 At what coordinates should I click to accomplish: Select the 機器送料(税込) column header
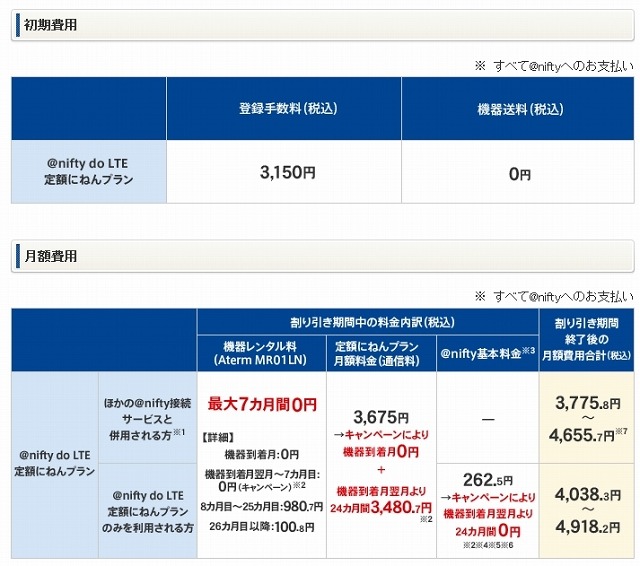tap(520, 109)
